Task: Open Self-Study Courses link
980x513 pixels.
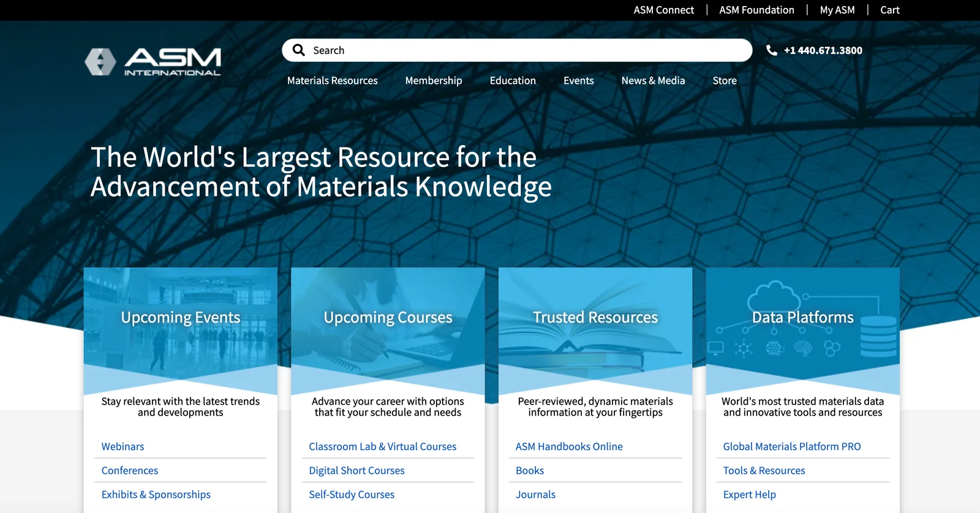Action: click(x=352, y=494)
